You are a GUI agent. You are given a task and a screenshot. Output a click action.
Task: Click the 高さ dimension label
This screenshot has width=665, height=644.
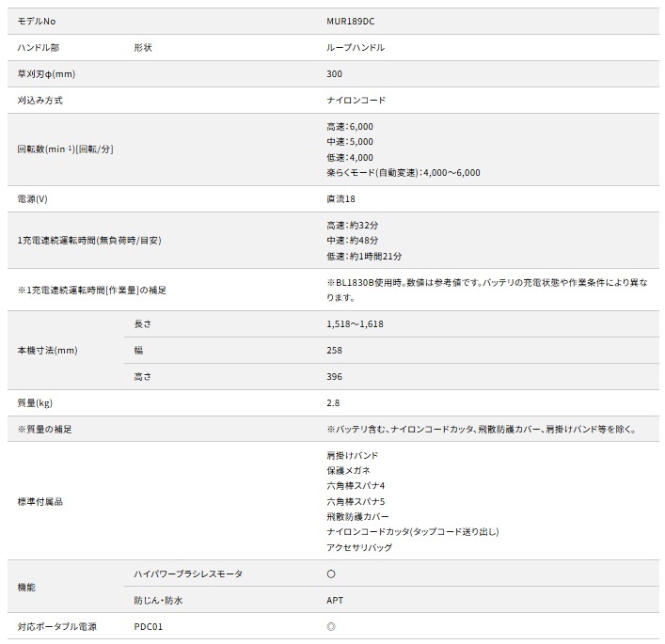tap(143, 376)
